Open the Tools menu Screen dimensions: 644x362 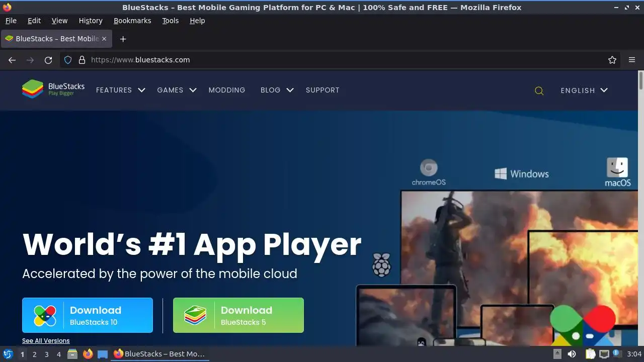[x=170, y=21]
